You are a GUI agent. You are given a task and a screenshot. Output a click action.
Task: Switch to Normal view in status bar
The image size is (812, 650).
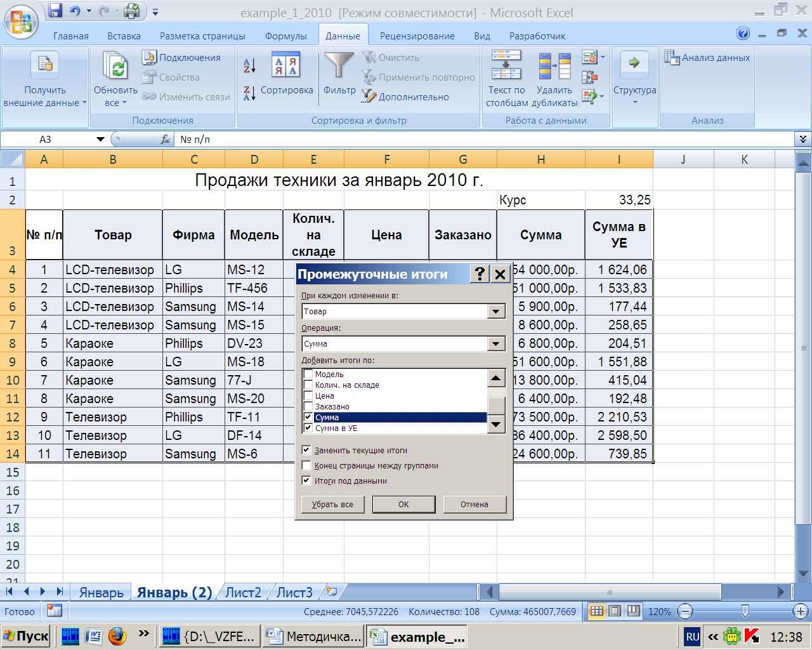(597, 611)
